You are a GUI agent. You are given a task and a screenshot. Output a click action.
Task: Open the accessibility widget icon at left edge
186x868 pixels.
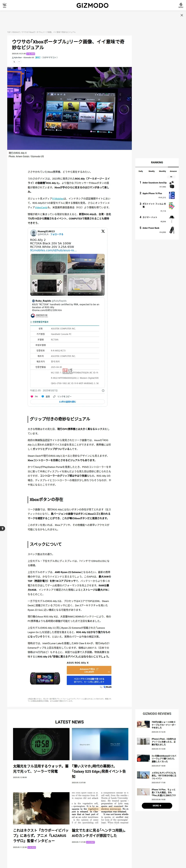pyautogui.click(x=2, y=528)
